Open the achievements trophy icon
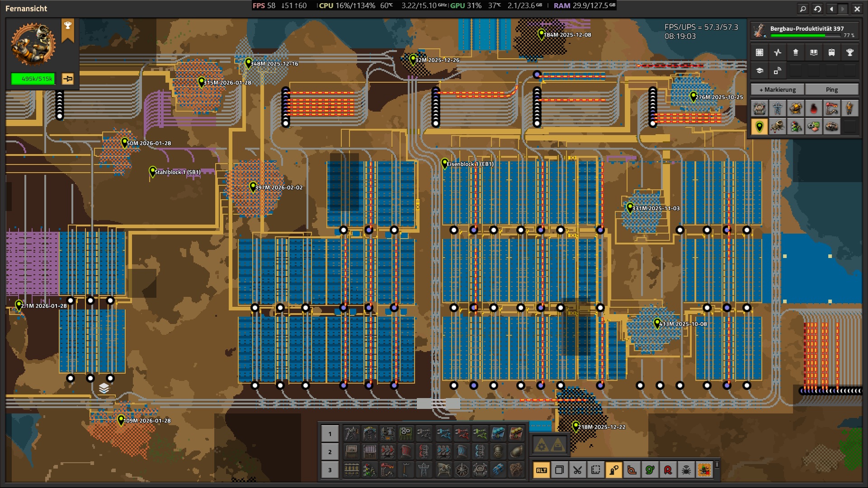The height and width of the screenshot is (488, 868). pyautogui.click(x=849, y=52)
